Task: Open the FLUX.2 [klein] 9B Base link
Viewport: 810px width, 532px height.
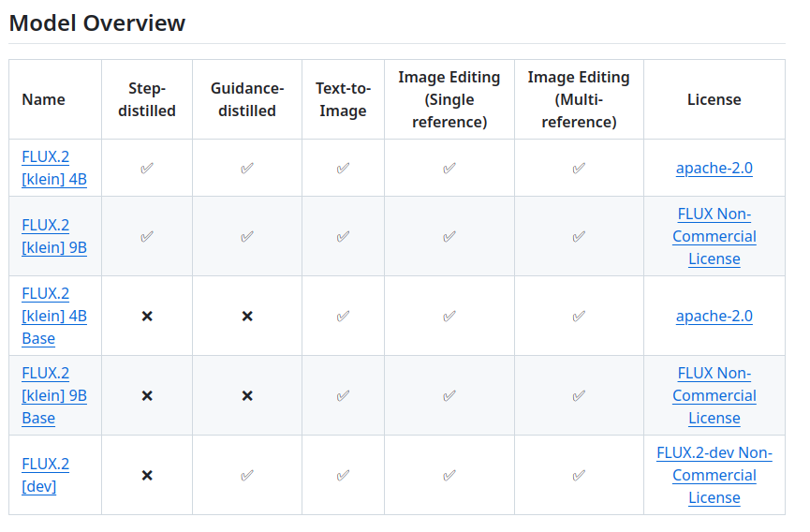Action: click(54, 395)
